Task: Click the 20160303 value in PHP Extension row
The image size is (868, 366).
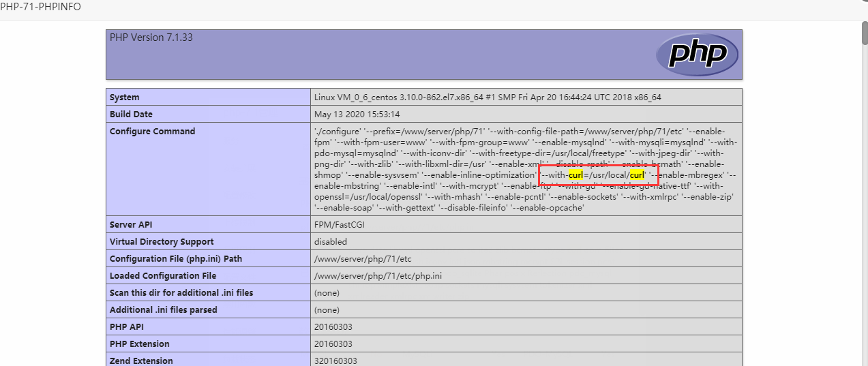Action: [x=333, y=344]
